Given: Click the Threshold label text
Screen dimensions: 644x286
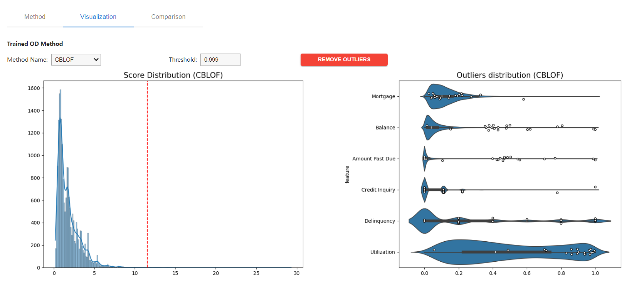Looking at the screenshot, I should (x=183, y=60).
